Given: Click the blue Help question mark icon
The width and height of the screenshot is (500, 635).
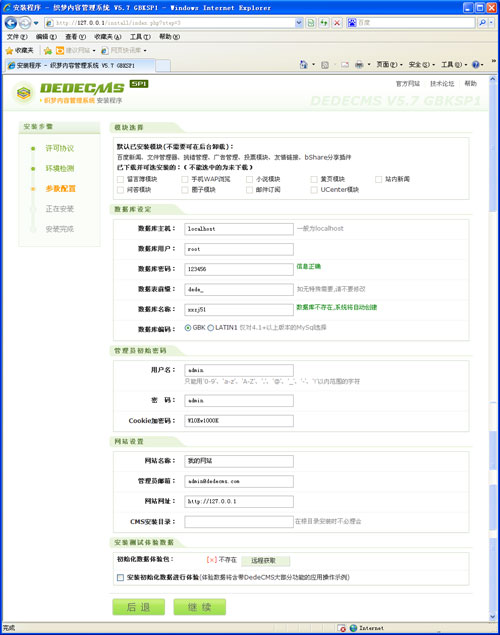Looking at the screenshot, I should (x=476, y=64).
